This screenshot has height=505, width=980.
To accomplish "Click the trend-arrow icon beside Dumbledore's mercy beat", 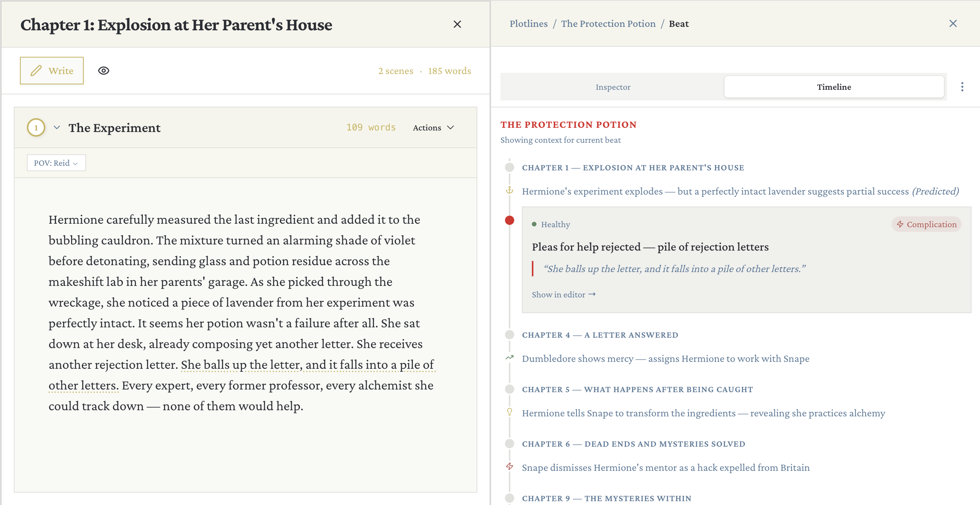I will click(x=509, y=358).
